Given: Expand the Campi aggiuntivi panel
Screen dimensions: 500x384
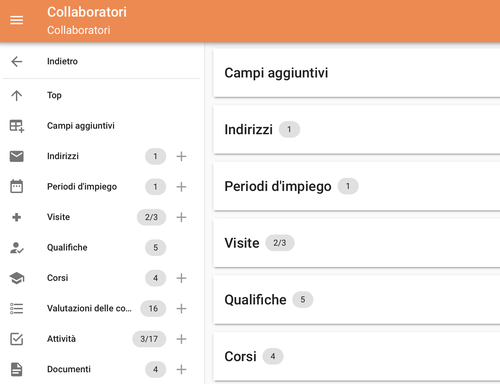Looking at the screenshot, I should click(357, 73).
